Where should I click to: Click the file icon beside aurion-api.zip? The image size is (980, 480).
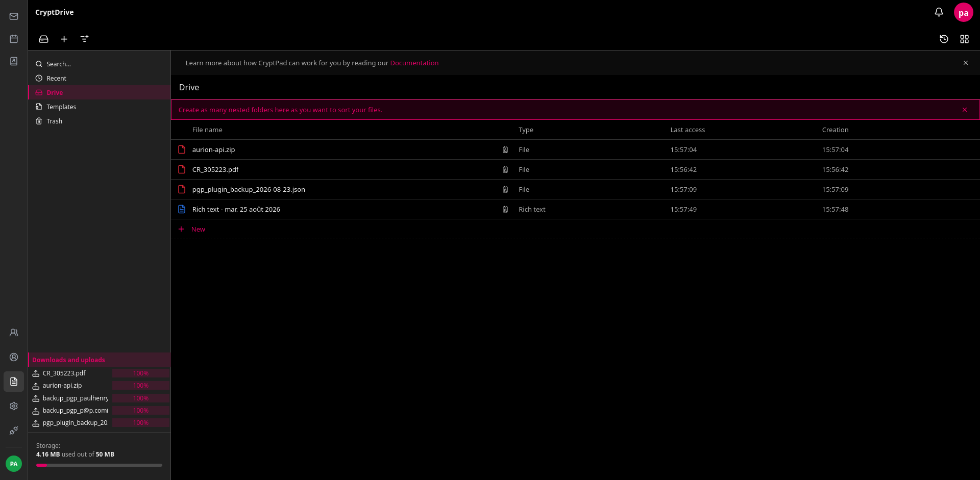pos(182,149)
